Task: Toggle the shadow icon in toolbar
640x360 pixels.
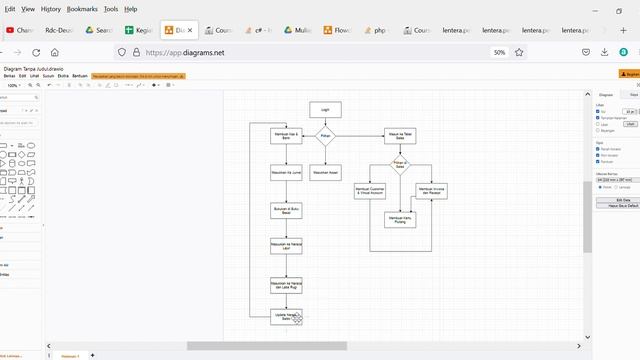Action: click(x=116, y=85)
